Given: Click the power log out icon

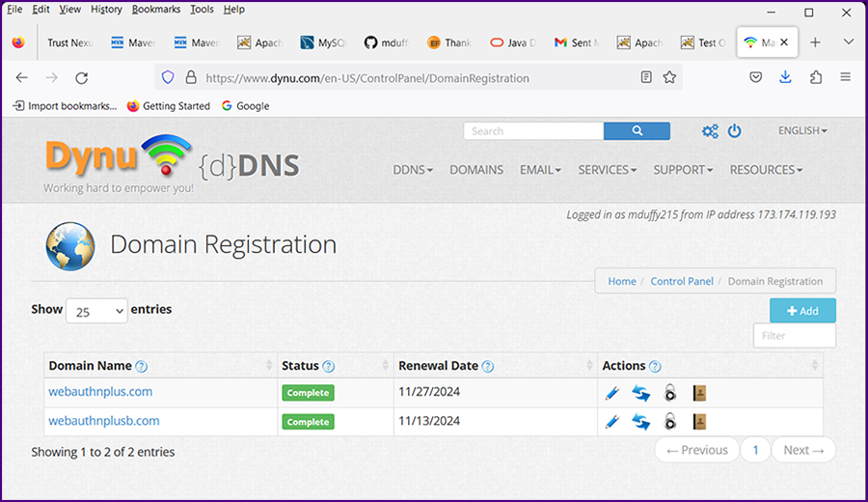Looking at the screenshot, I should [735, 131].
